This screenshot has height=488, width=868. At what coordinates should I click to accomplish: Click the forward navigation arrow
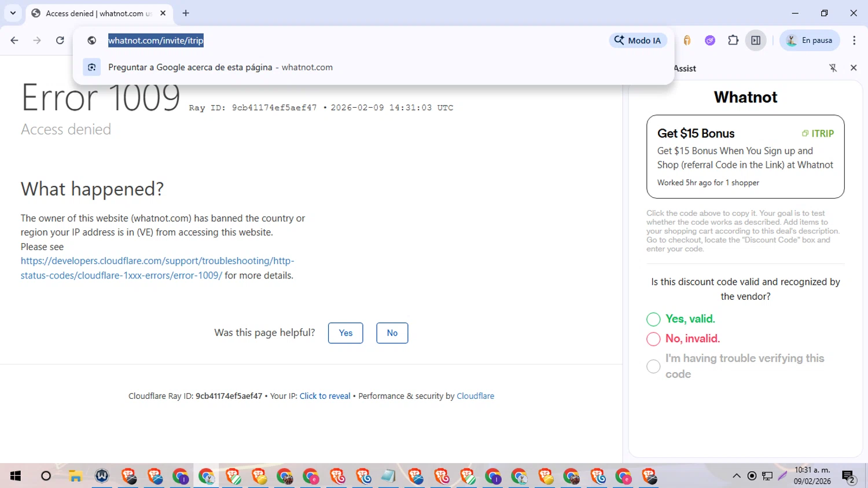tap(37, 41)
